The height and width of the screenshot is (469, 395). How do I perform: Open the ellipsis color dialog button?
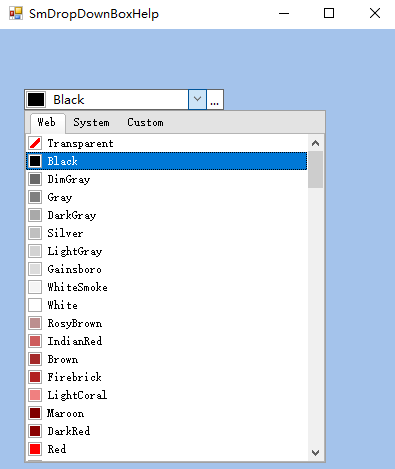[x=215, y=99]
